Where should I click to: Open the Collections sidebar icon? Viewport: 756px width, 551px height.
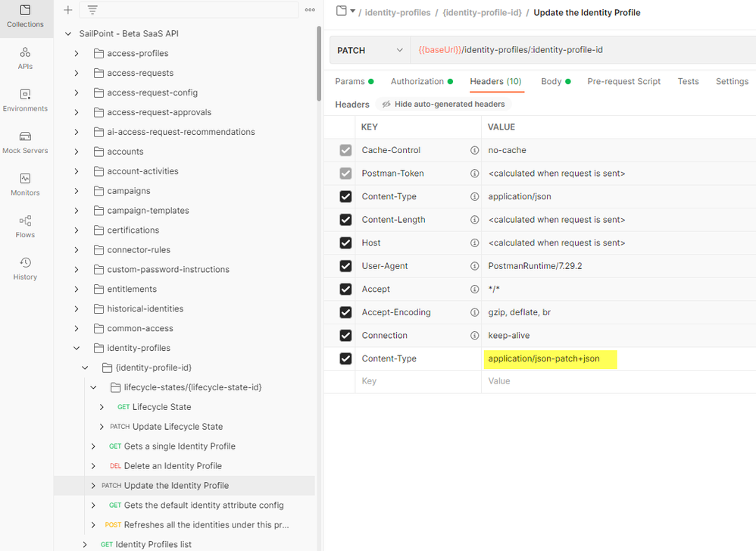coord(25,16)
